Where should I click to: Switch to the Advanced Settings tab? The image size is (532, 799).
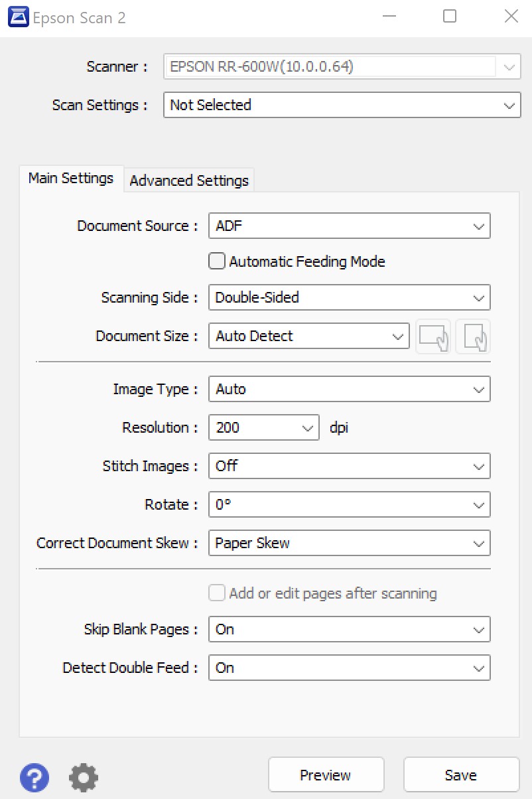189,181
